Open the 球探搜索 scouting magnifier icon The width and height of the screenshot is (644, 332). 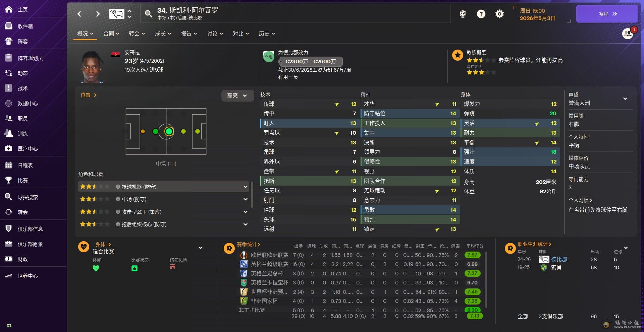[9, 197]
